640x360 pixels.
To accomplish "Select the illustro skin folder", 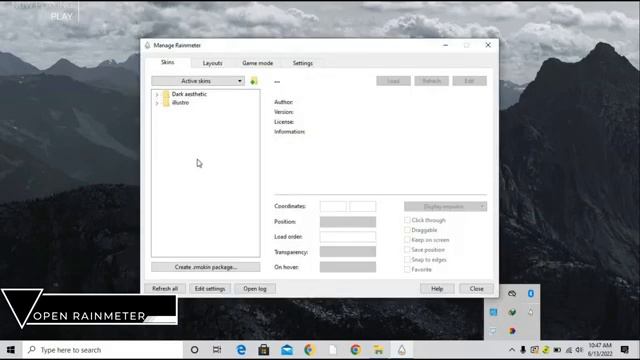I will point(180,103).
